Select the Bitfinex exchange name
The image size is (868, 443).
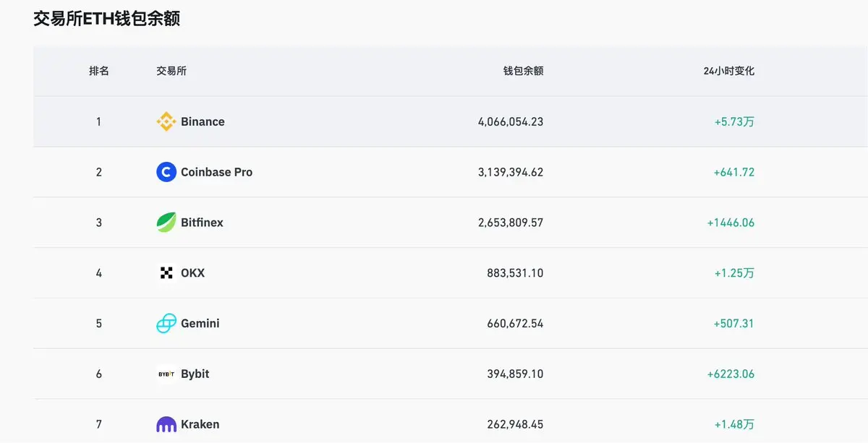coord(202,223)
